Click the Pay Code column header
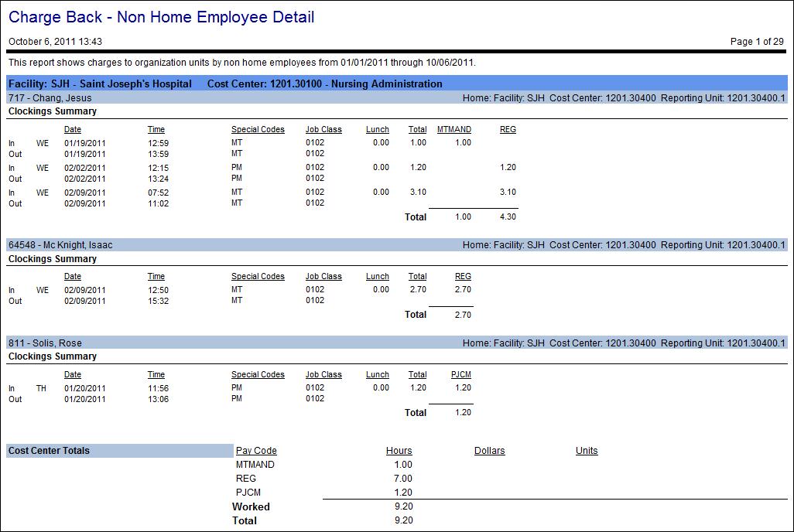 click(256, 451)
